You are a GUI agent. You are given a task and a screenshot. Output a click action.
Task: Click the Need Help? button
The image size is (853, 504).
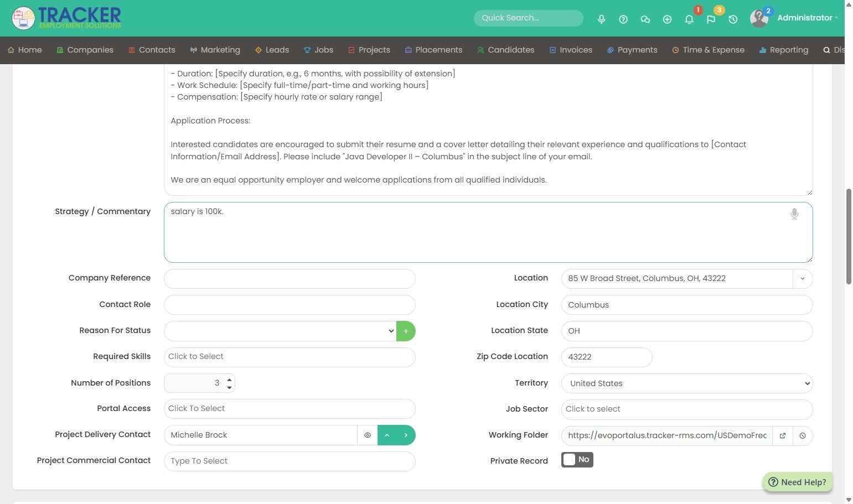798,482
